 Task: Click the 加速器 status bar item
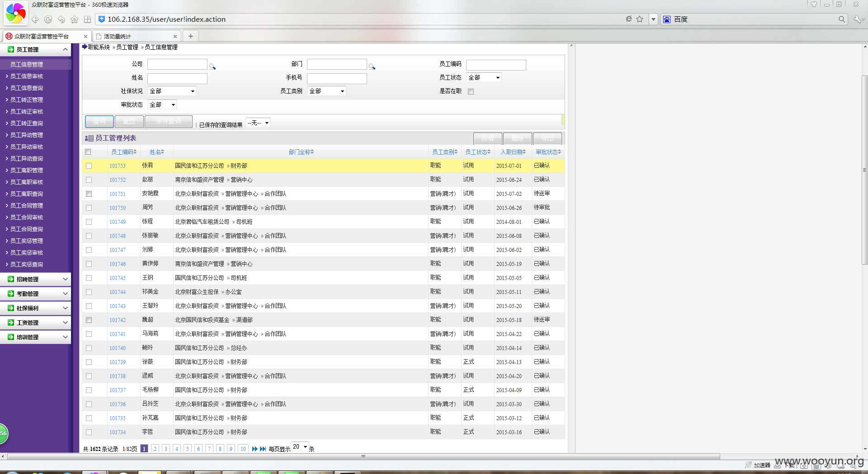point(758,465)
